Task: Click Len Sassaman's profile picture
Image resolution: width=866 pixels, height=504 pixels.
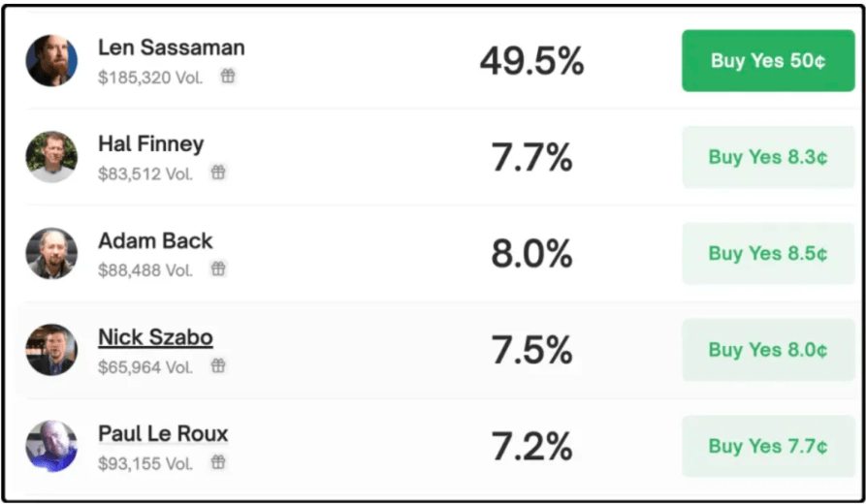Action: click(51, 61)
